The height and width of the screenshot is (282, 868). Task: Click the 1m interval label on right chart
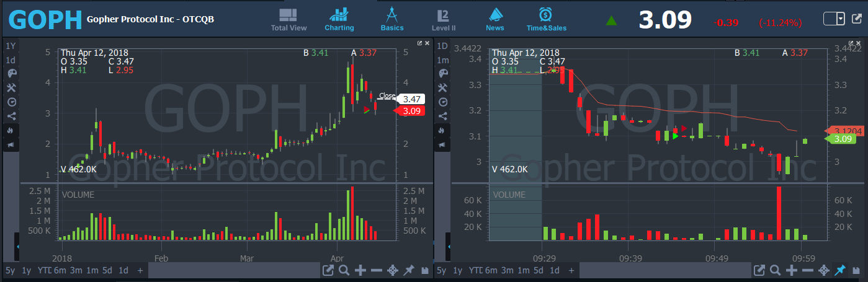coord(442,60)
